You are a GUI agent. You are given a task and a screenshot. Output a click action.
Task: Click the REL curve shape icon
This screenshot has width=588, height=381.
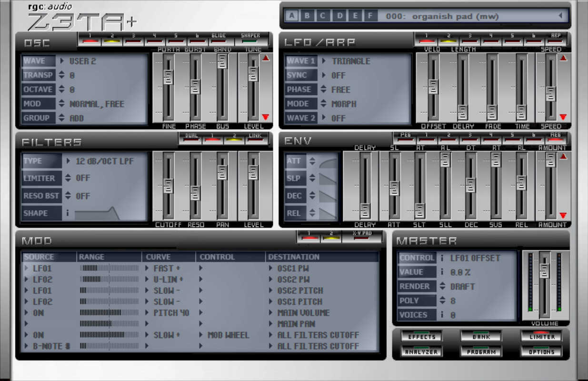[x=328, y=213]
